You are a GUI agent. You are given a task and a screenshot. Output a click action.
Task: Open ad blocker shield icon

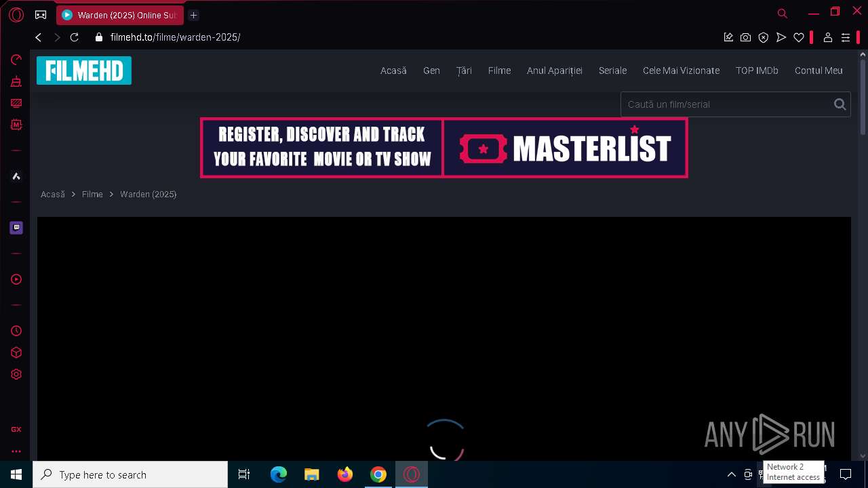[764, 37]
